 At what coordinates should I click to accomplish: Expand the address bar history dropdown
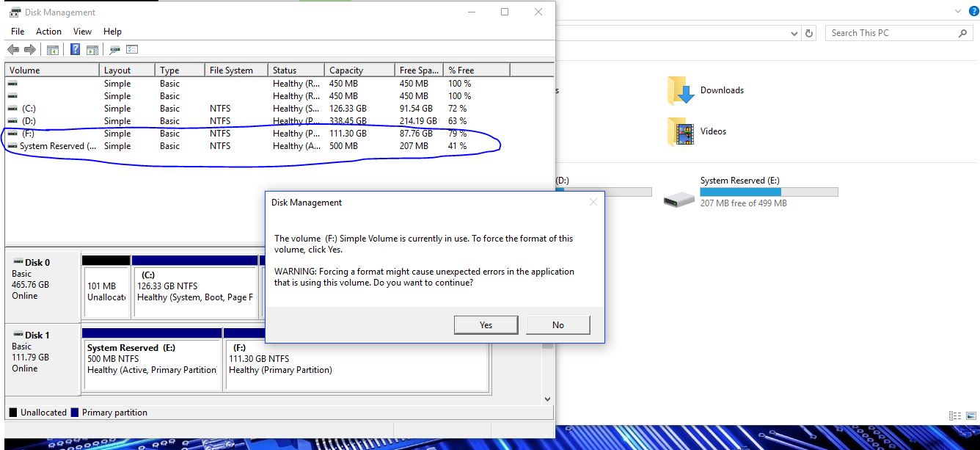[x=795, y=33]
